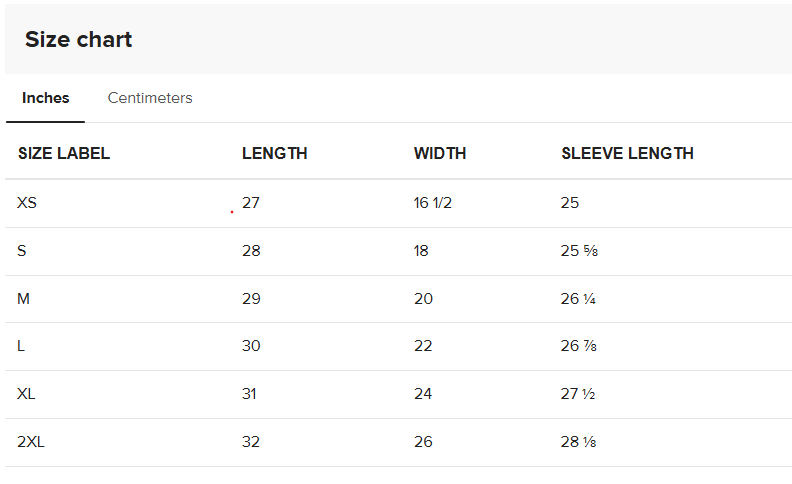The image size is (792, 484).
Task: Select the XL size row label
Action: (26, 394)
